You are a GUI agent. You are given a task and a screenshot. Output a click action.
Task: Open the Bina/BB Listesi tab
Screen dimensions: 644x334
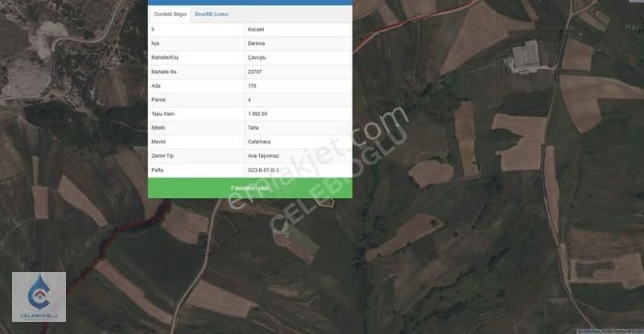212,14
